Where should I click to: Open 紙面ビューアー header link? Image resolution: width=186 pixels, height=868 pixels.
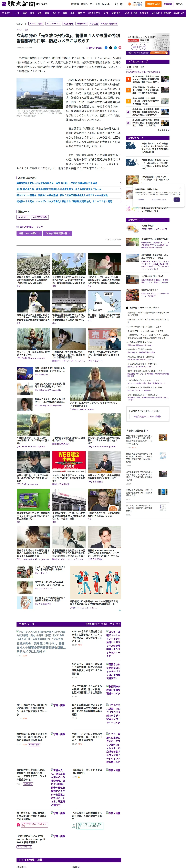coord(87,4)
